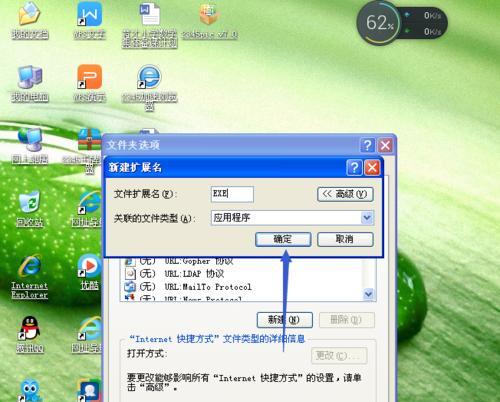Select the URL:LDAP 协议 row icon
Screen dimensions: 500x402
pos(130,274)
